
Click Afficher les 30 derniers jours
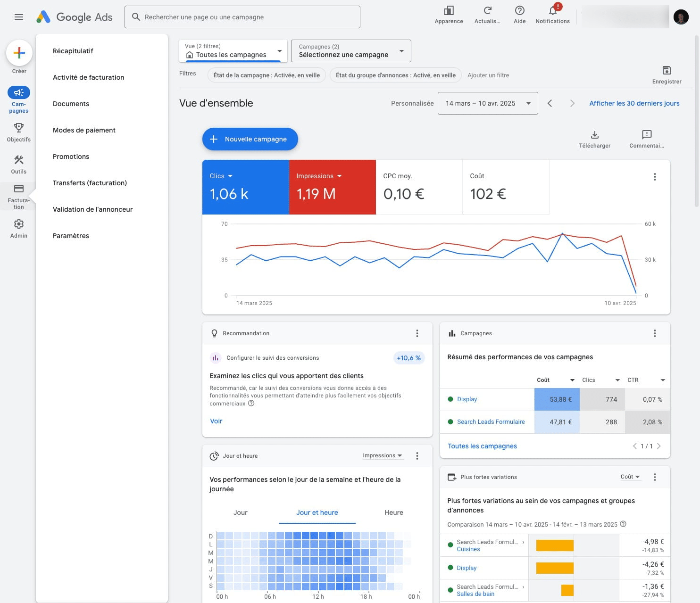coord(634,103)
